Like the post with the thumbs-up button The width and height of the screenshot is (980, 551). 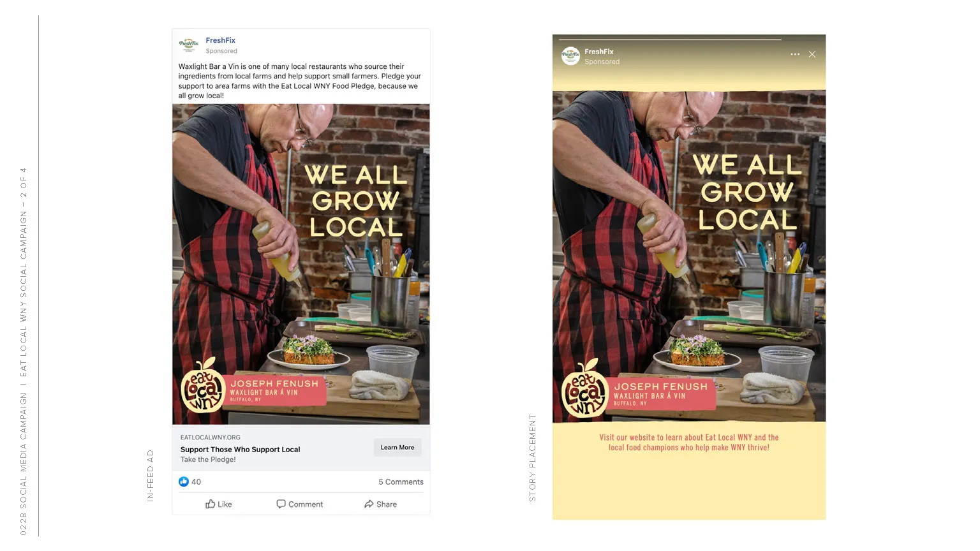(x=218, y=504)
